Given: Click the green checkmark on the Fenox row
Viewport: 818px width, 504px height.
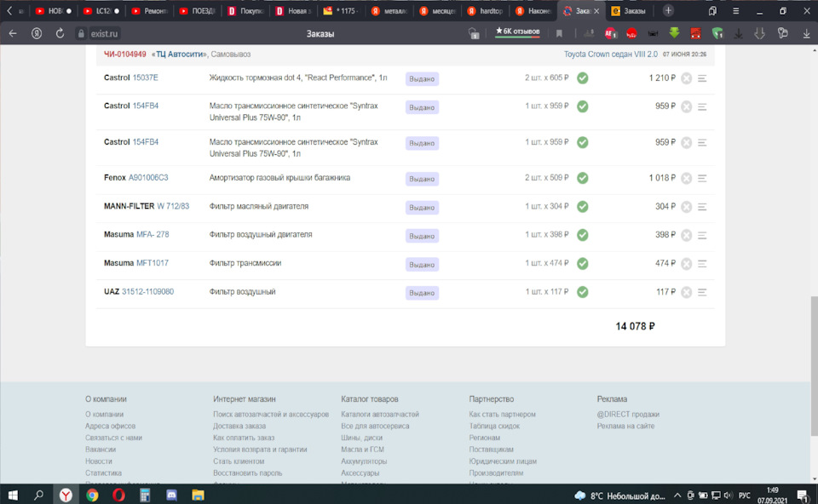Looking at the screenshot, I should [x=583, y=178].
